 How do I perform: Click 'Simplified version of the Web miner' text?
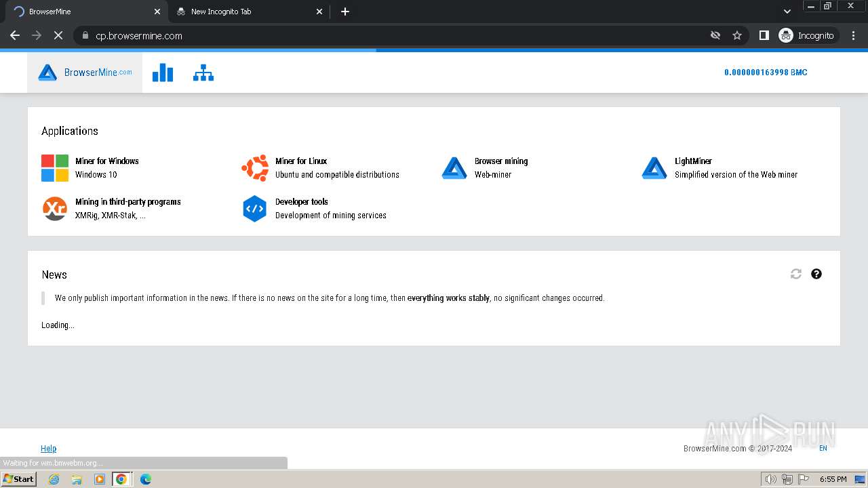coord(736,175)
